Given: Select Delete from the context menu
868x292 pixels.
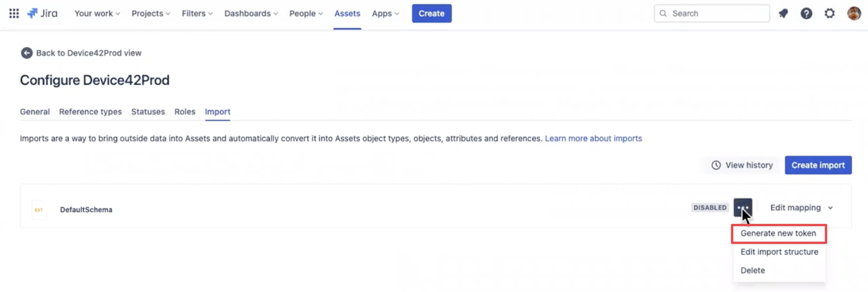Looking at the screenshot, I should [x=753, y=270].
